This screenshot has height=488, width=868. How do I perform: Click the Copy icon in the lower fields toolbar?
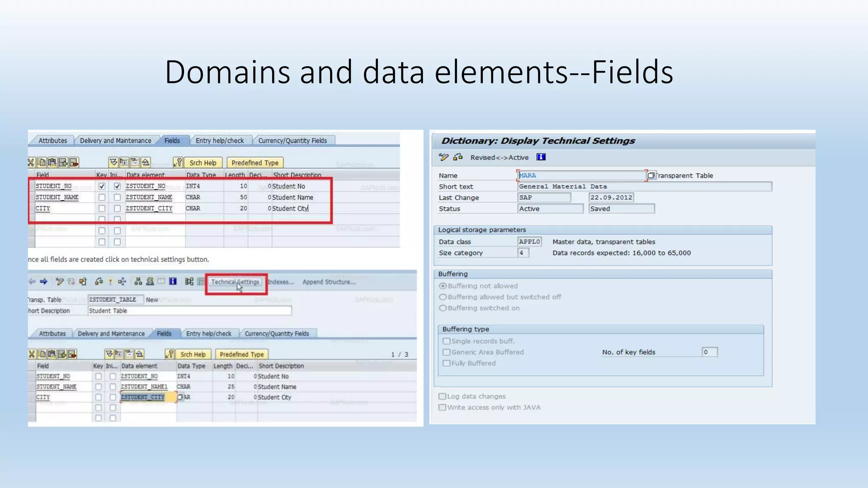[x=42, y=354]
